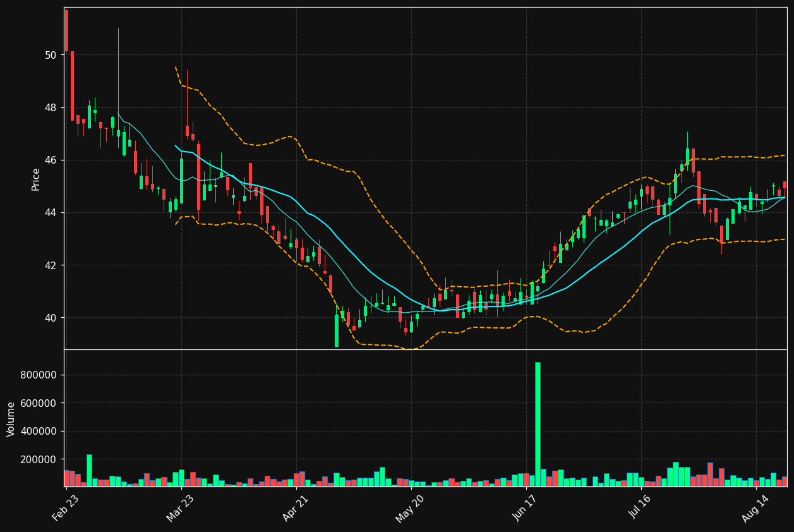Click the 'May 20' date label
Viewport: 794px width, 532px height.
(411, 508)
